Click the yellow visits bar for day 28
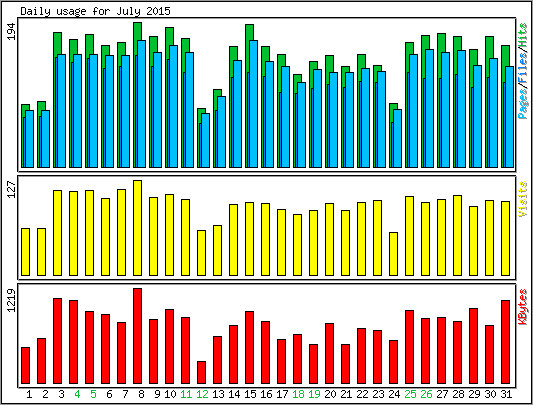 coord(457,235)
